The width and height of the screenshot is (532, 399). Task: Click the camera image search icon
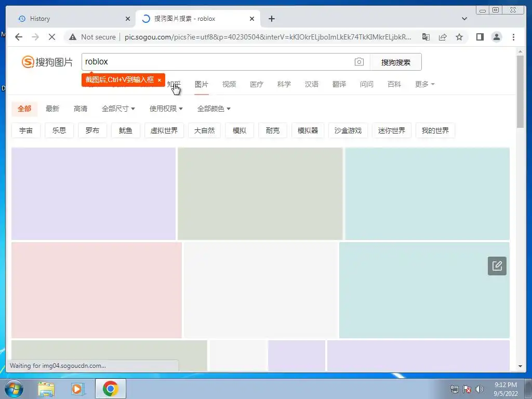[x=359, y=62]
